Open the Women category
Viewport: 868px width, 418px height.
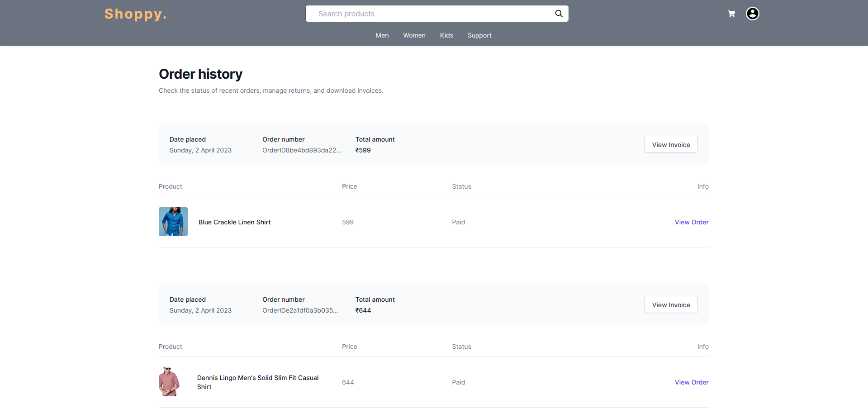click(414, 35)
